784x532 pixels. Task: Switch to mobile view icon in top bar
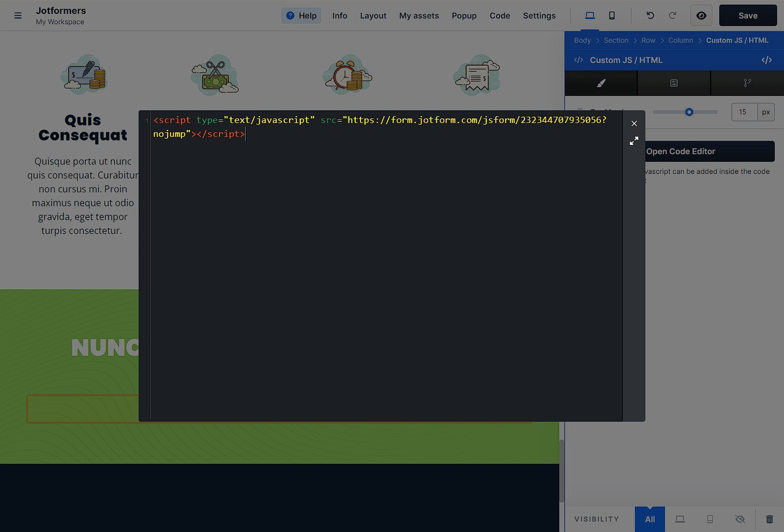pyautogui.click(x=612, y=16)
